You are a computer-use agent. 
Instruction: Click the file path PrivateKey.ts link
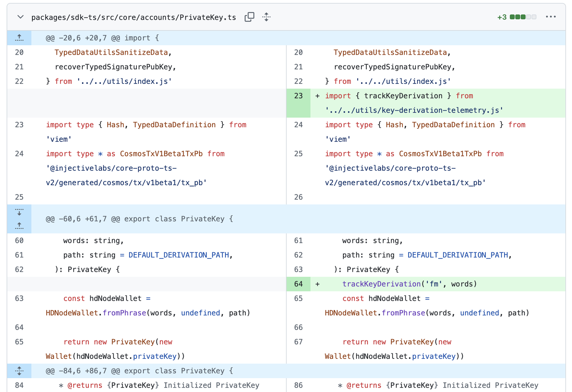(134, 18)
